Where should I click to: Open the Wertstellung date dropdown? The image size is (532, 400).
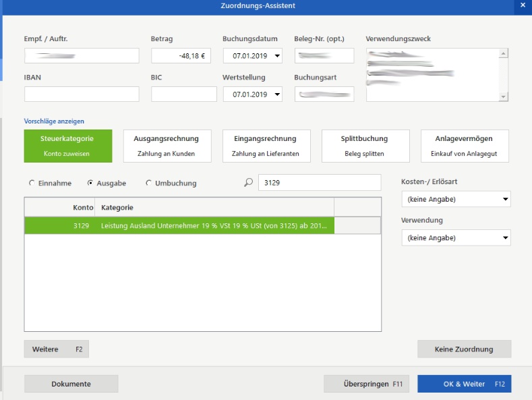pyautogui.click(x=277, y=94)
